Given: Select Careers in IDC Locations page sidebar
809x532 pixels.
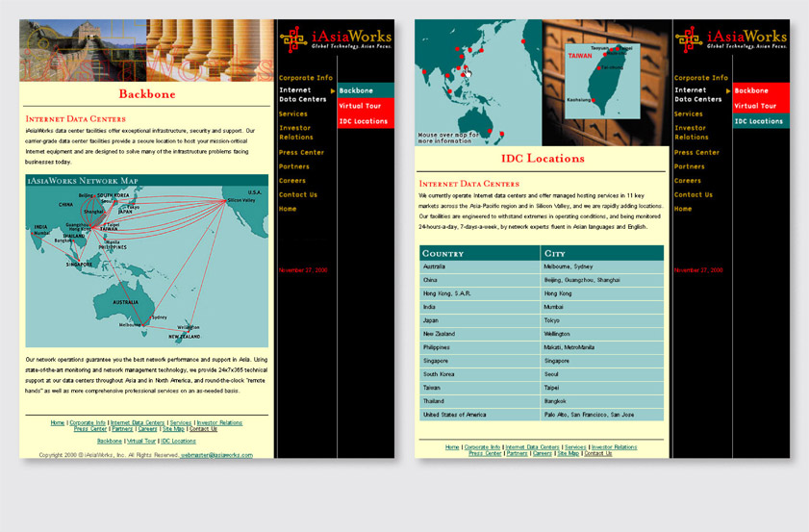Looking at the screenshot, I should point(687,181).
